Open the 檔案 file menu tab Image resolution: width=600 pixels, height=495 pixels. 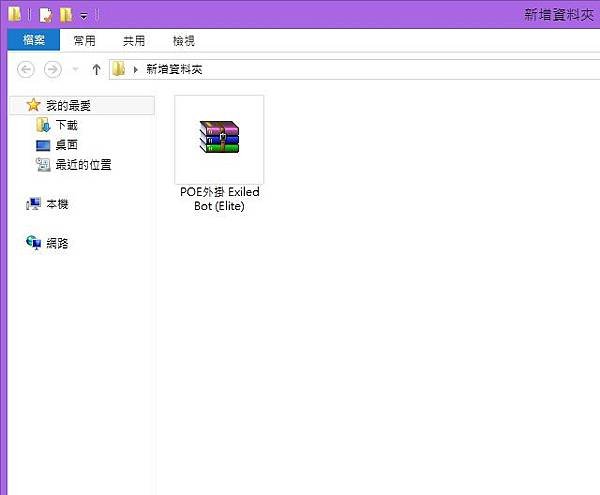tap(34, 40)
